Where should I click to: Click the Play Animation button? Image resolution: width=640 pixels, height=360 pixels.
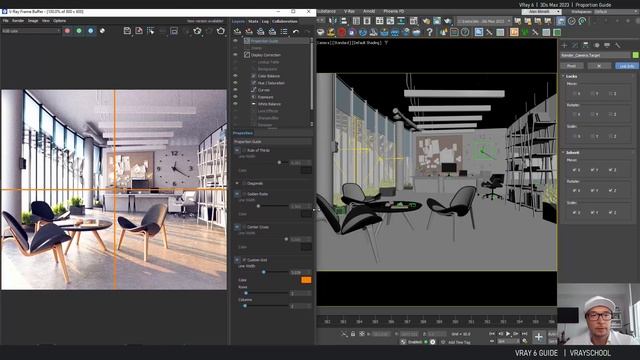pos(508,334)
